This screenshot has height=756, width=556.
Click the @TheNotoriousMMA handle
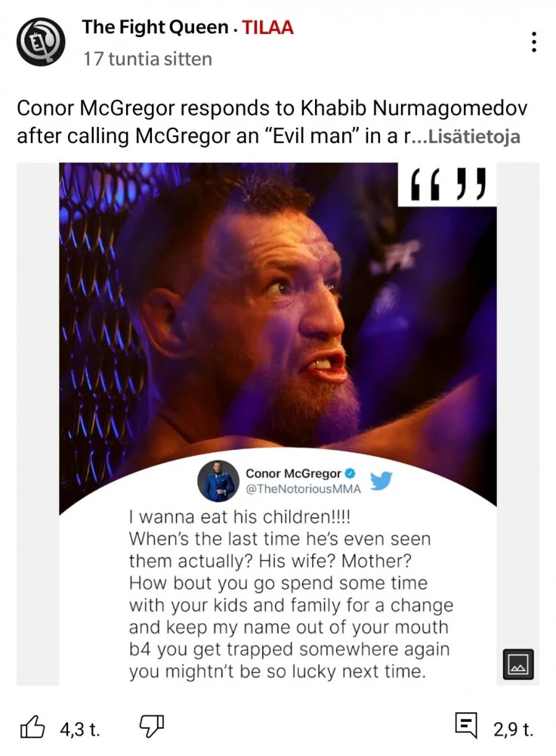[303, 489]
